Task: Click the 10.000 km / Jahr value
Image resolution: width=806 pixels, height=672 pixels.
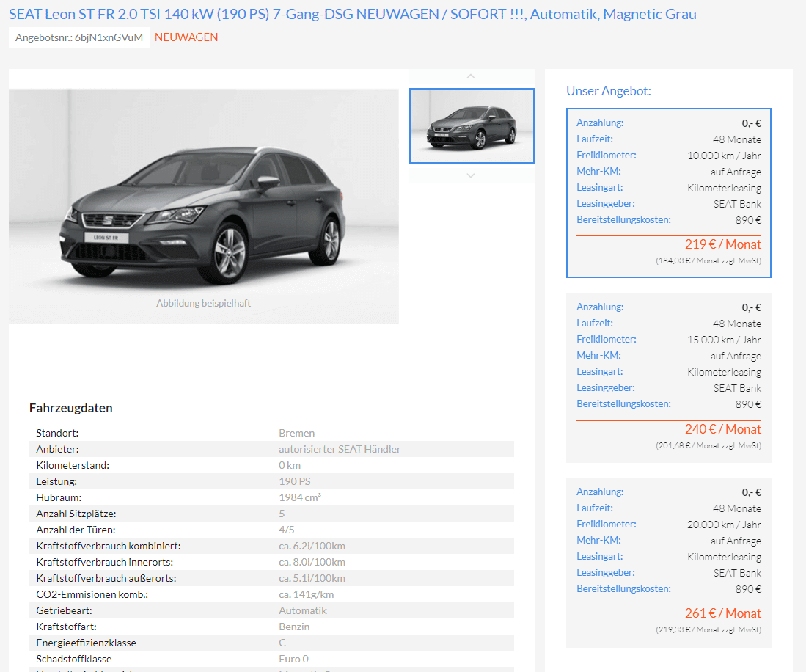Action: [725, 156]
